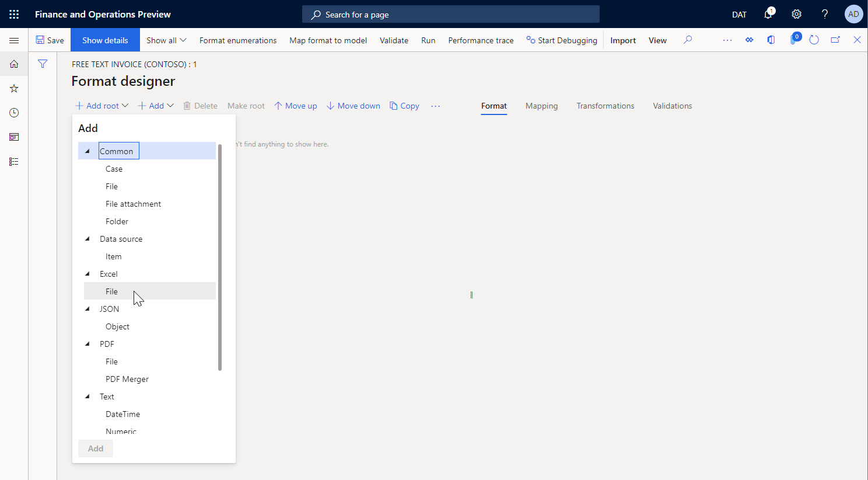Select JSON Object in the Add list

click(117, 326)
